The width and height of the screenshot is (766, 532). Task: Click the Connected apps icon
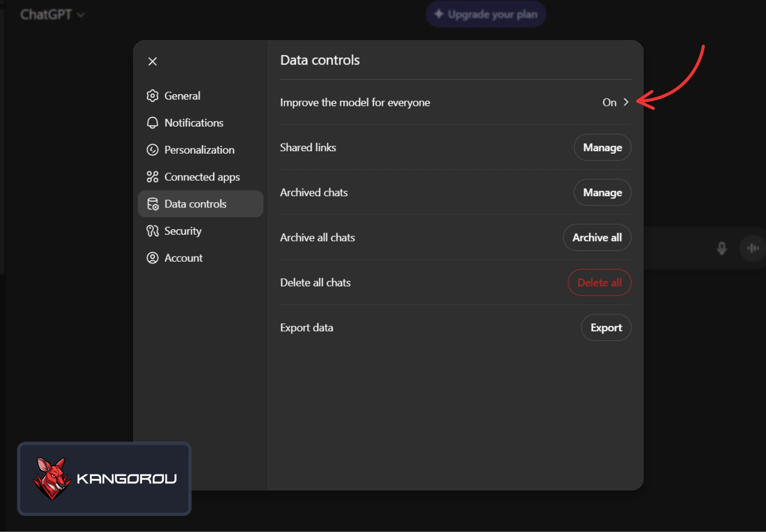coord(153,177)
